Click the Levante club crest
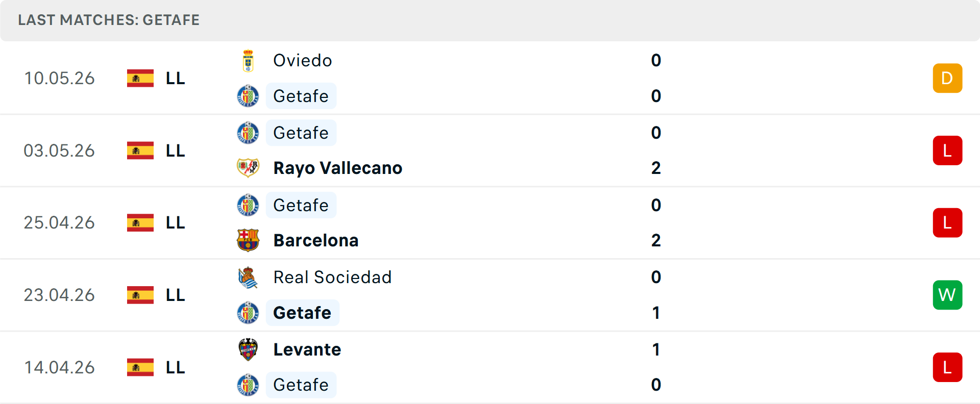Viewport: 980px width, 404px height. point(248,349)
